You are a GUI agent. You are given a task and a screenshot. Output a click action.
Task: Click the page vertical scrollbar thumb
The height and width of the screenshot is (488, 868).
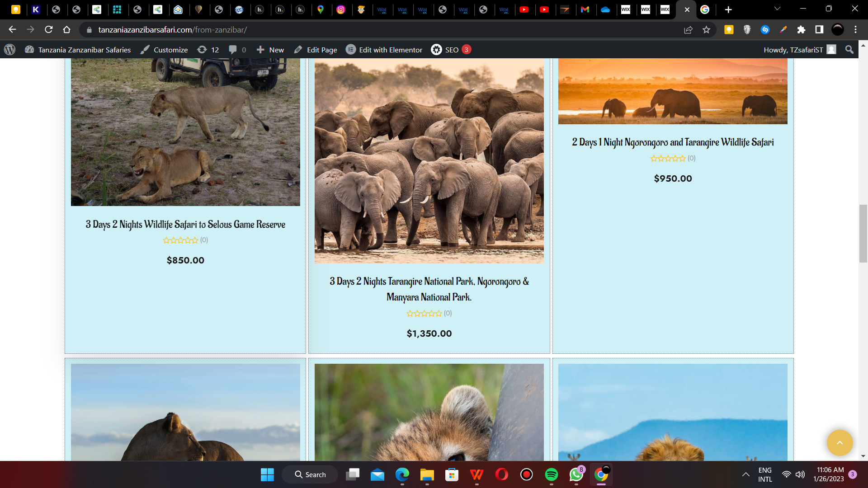[863, 233]
